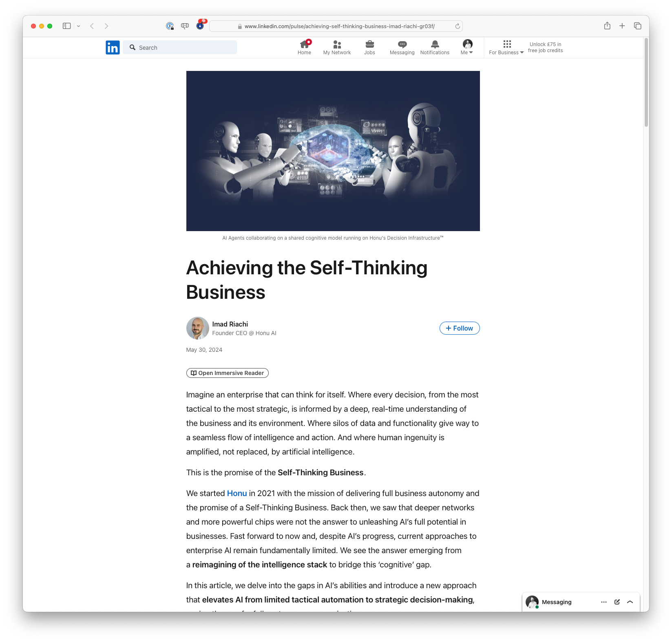Screen dimensions: 672x642
Task: Toggle the browser sidebar
Action: 66,26
